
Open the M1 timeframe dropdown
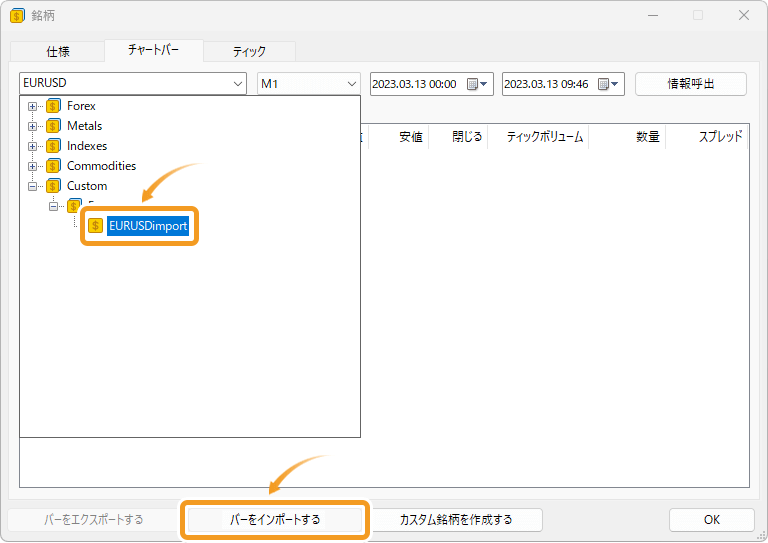[x=352, y=84]
